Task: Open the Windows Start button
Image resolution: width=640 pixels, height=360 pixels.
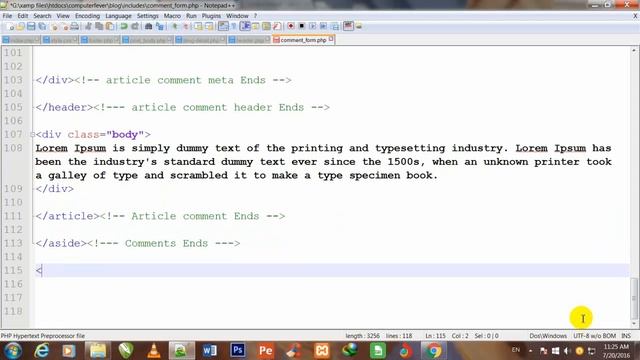Action: tap(13, 351)
